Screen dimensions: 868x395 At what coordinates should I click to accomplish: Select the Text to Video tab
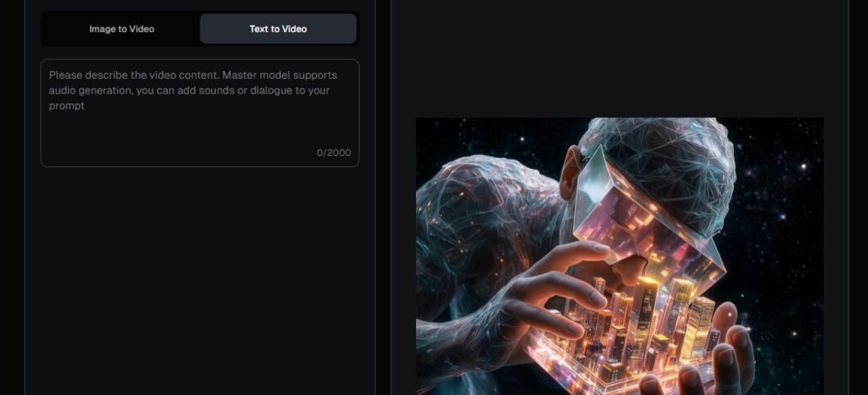(278, 29)
